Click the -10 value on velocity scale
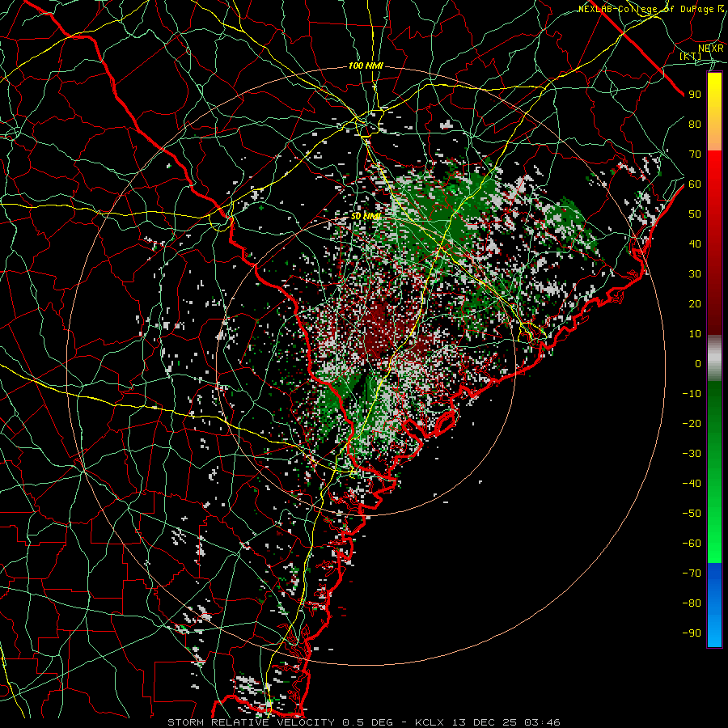The image size is (728, 728). coord(692,394)
